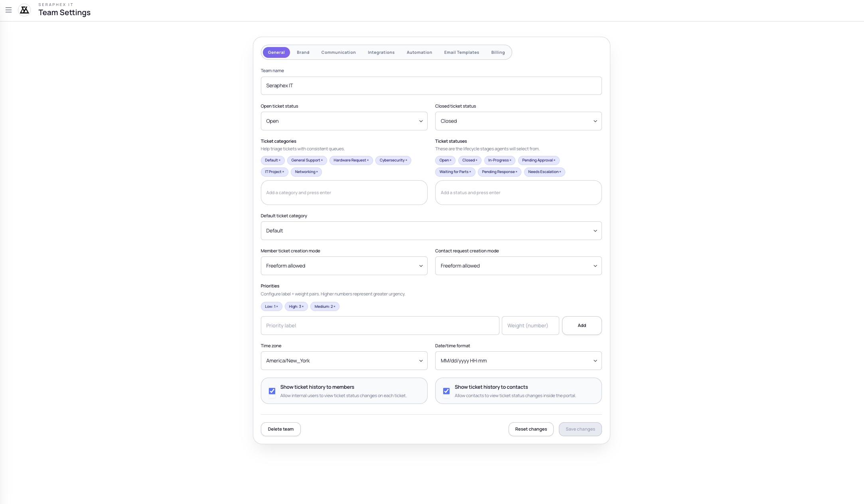Remove the Networking category tag

[x=317, y=172]
